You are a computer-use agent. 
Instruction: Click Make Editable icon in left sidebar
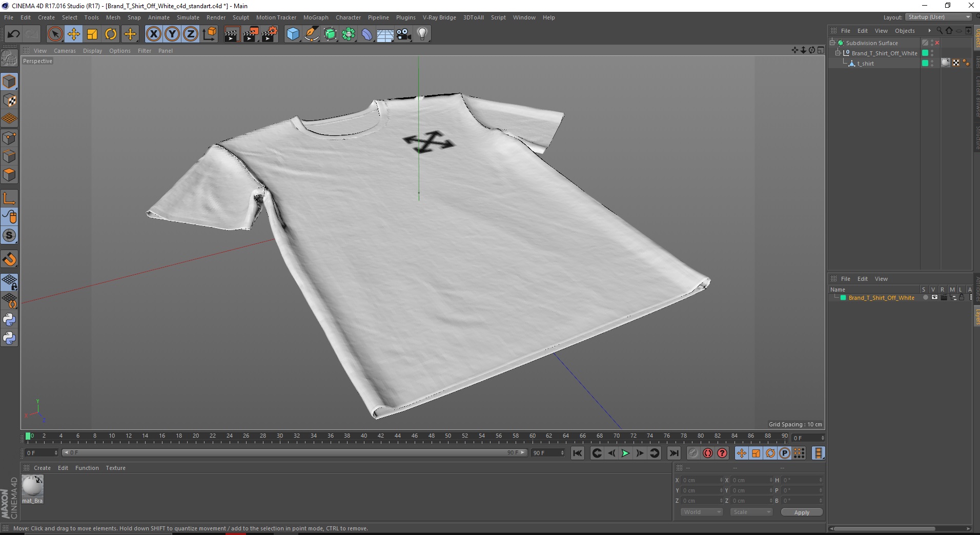[9, 58]
